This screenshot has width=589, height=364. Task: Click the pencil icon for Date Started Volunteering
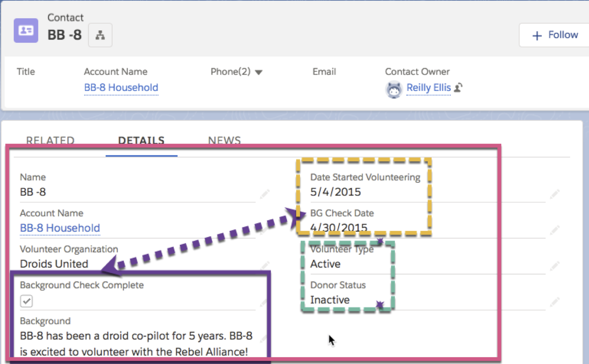[x=554, y=194]
